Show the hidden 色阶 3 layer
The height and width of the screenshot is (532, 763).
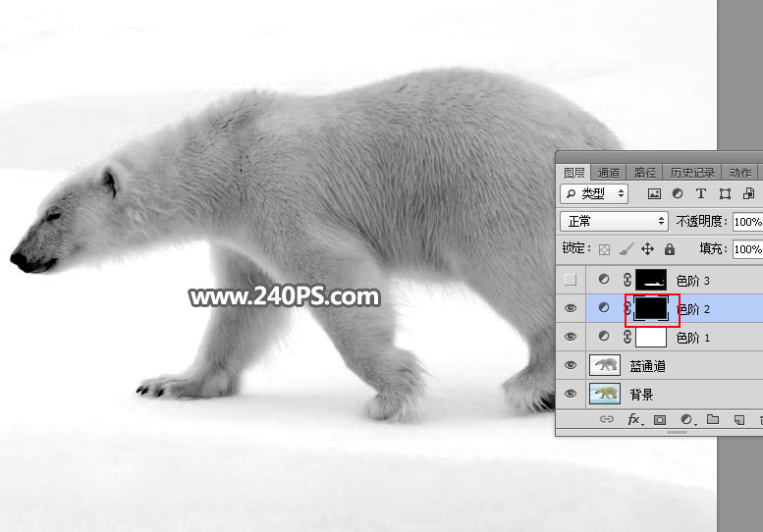coord(571,280)
